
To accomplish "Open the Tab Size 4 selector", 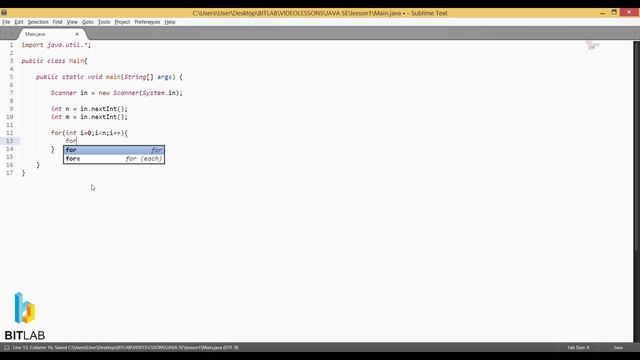I will (578, 347).
